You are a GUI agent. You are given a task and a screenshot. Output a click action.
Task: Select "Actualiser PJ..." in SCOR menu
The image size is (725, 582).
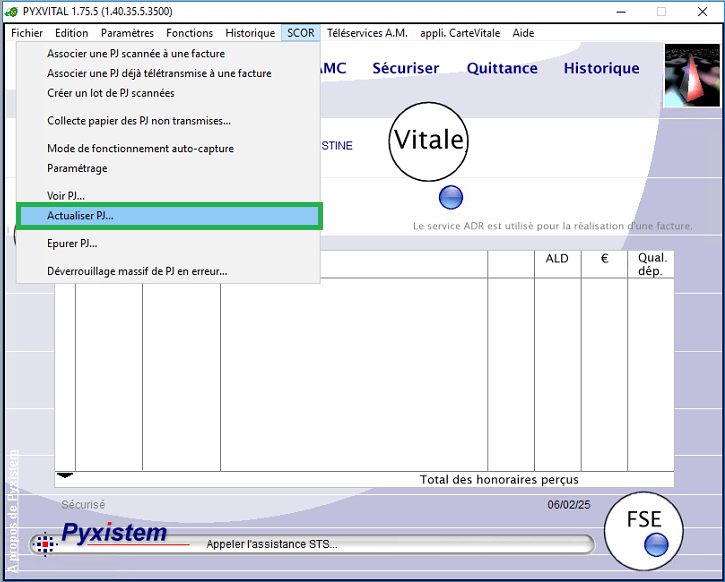81,215
